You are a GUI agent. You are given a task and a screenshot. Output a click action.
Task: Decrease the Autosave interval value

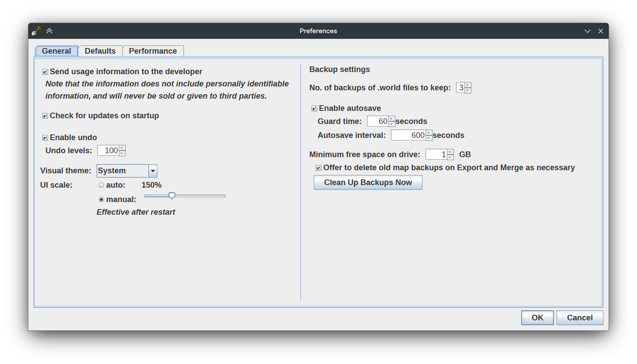429,138
